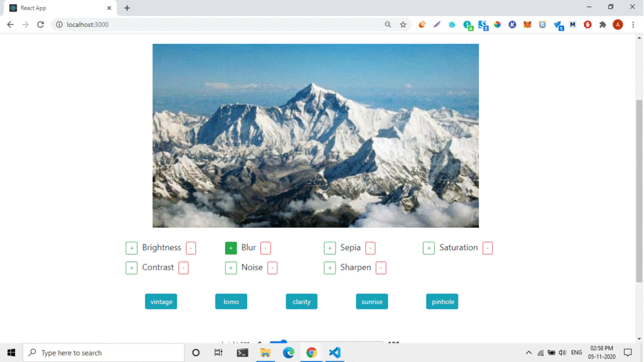Close the React App tab

point(109,8)
